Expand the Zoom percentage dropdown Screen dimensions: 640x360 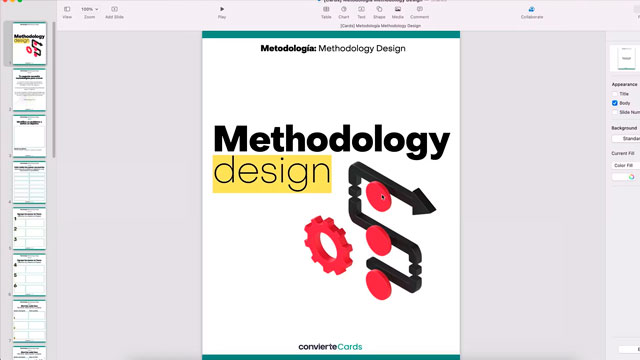coord(89,9)
